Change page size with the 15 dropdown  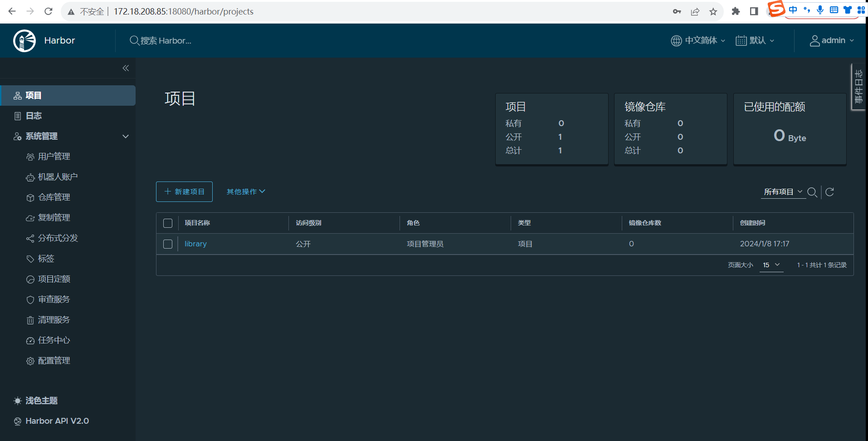click(x=771, y=265)
